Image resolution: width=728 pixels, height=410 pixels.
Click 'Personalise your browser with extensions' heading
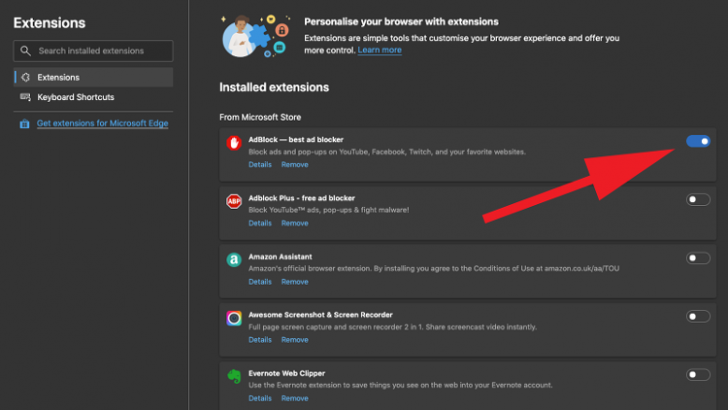coord(401,22)
